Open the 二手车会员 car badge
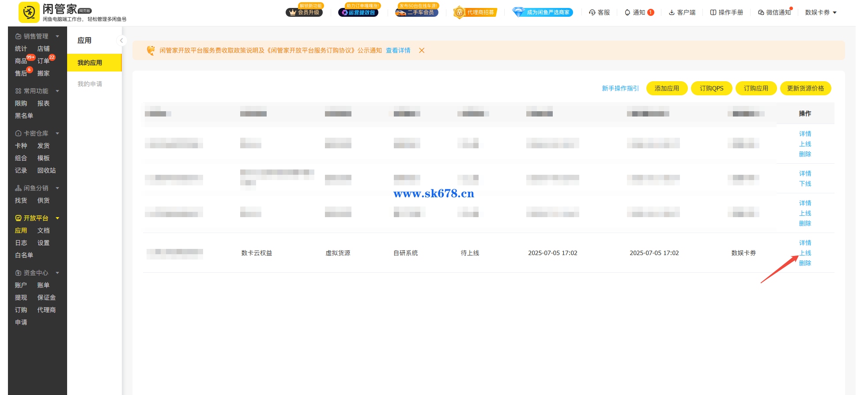Image resolution: width=868 pixels, height=395 pixels. pyautogui.click(x=416, y=12)
